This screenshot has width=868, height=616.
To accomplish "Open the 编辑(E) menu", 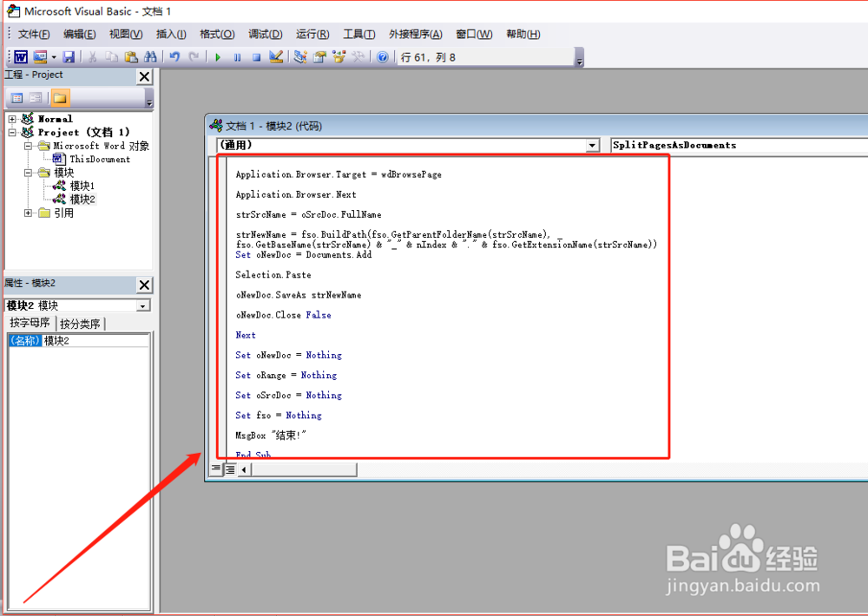I will (79, 35).
